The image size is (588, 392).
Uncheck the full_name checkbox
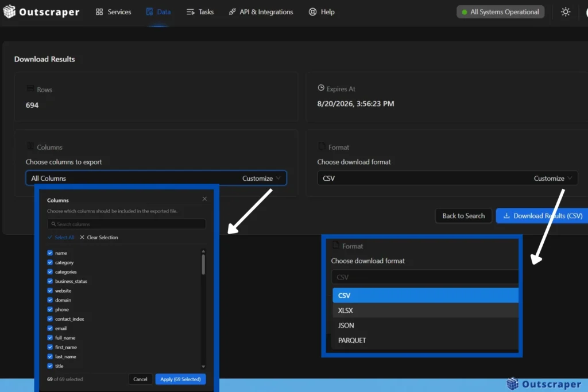(50, 337)
